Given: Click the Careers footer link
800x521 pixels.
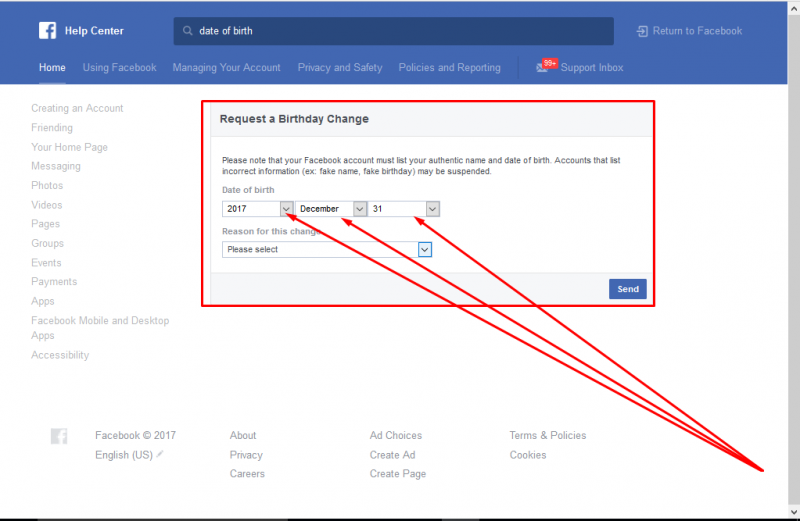Looking at the screenshot, I should point(247,474).
